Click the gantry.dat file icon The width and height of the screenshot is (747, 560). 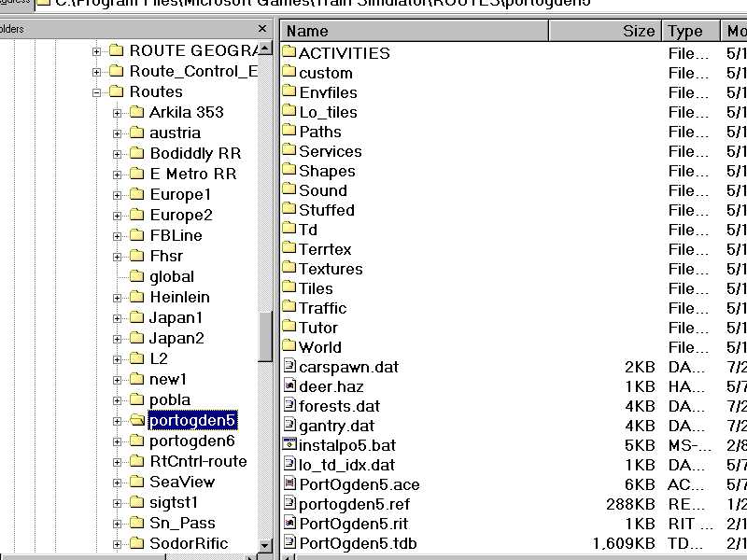pyautogui.click(x=289, y=425)
